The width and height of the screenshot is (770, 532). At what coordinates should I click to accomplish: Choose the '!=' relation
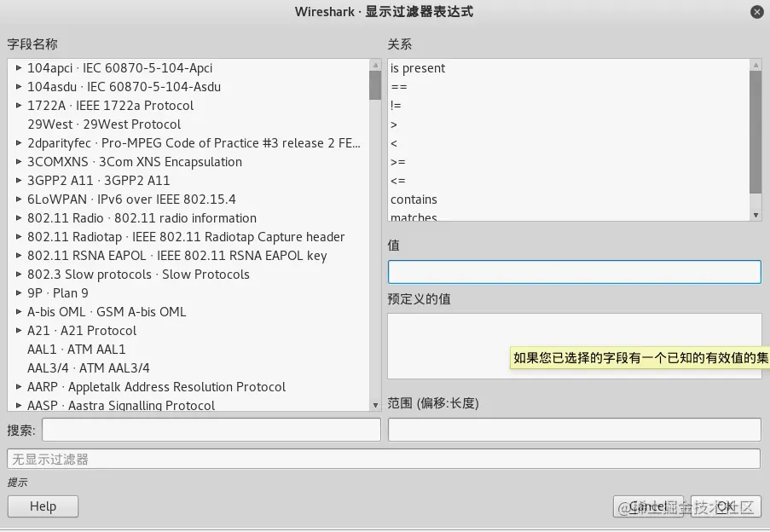pos(568,105)
